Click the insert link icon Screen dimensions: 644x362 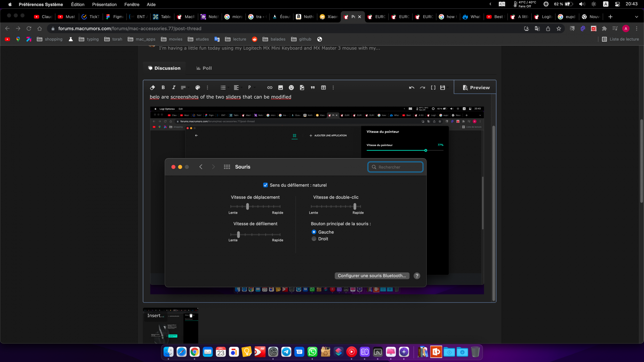coord(270,88)
